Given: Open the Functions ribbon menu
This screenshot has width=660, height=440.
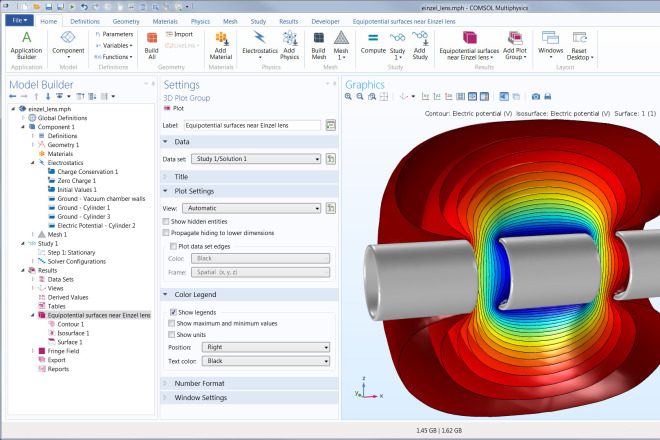Looking at the screenshot, I should (114, 57).
